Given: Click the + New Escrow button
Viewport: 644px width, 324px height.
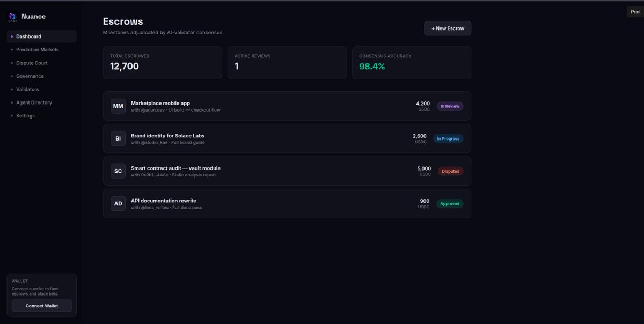Looking at the screenshot, I should pyautogui.click(x=448, y=28).
